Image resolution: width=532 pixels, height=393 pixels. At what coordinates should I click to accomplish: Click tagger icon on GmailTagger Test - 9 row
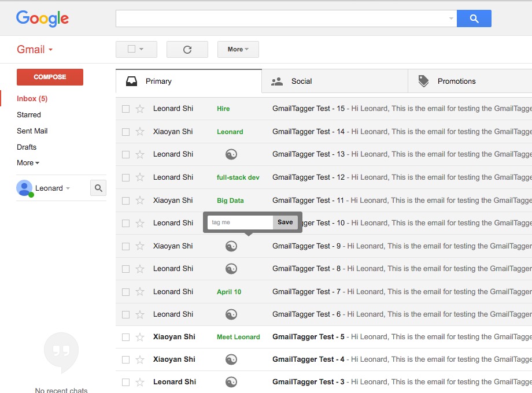pos(231,246)
